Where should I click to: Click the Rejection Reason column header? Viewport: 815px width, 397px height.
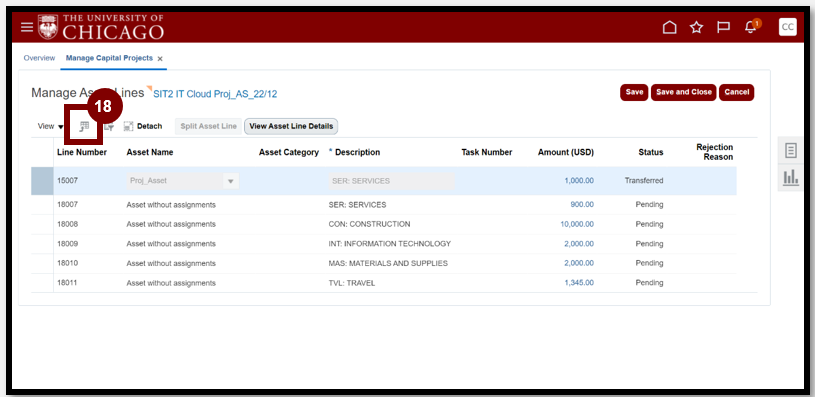point(715,152)
